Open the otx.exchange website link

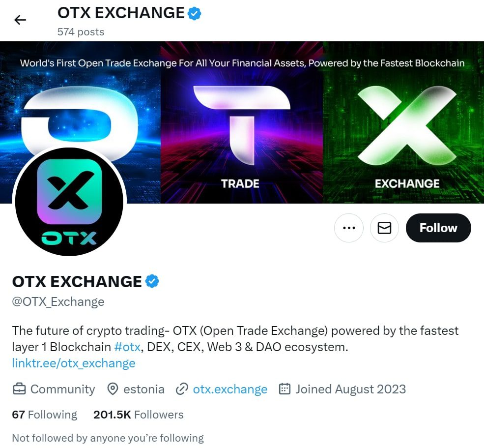click(230, 389)
